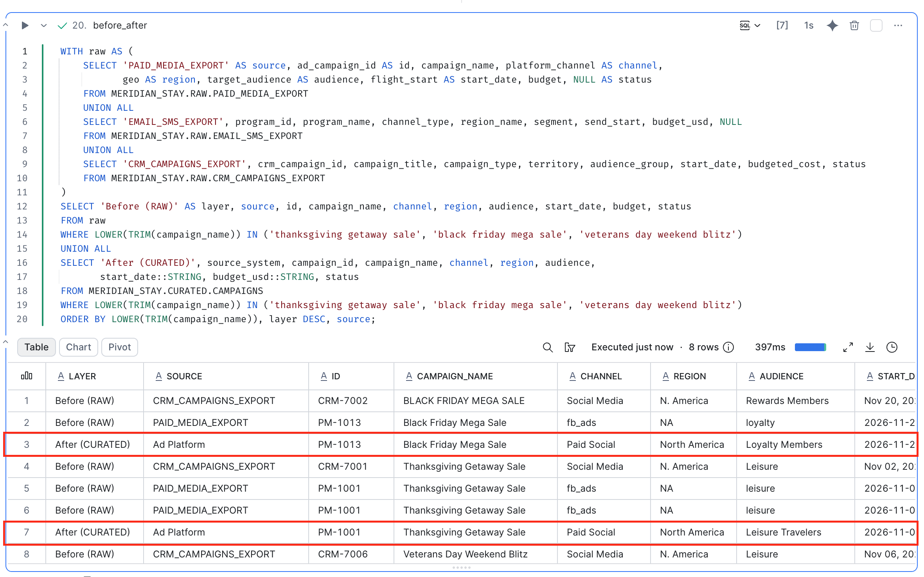Viewport: 924px width, 577px height.
Task: Select the Leisure Travelers cell
Action: (796, 532)
